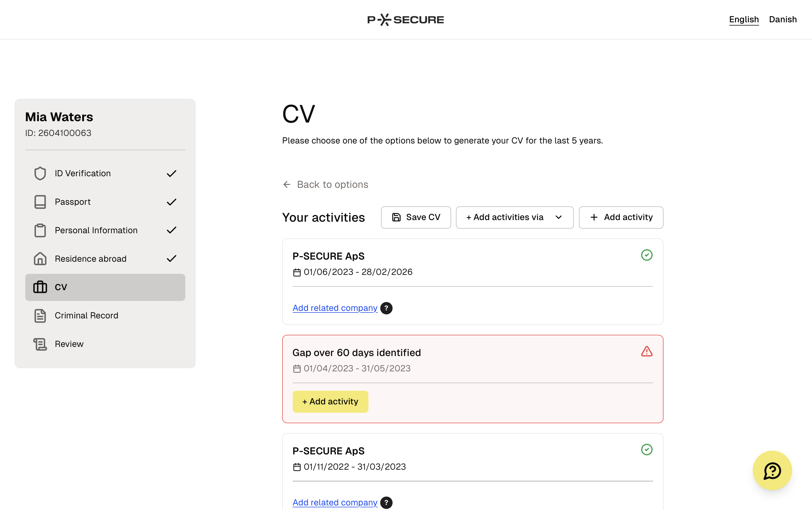Expand the Add activities via dropdown

(x=514, y=217)
